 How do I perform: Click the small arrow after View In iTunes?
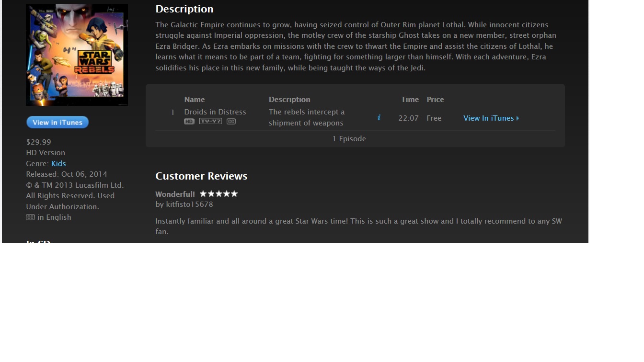(x=517, y=118)
